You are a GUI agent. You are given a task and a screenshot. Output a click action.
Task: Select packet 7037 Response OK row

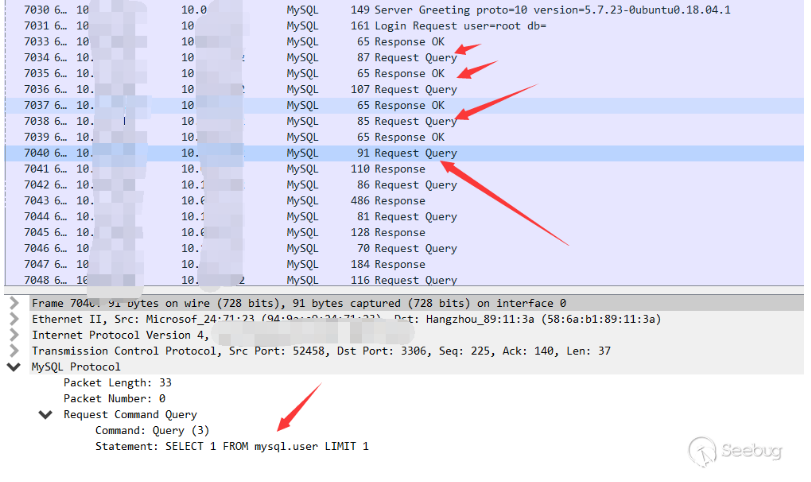tap(400, 105)
